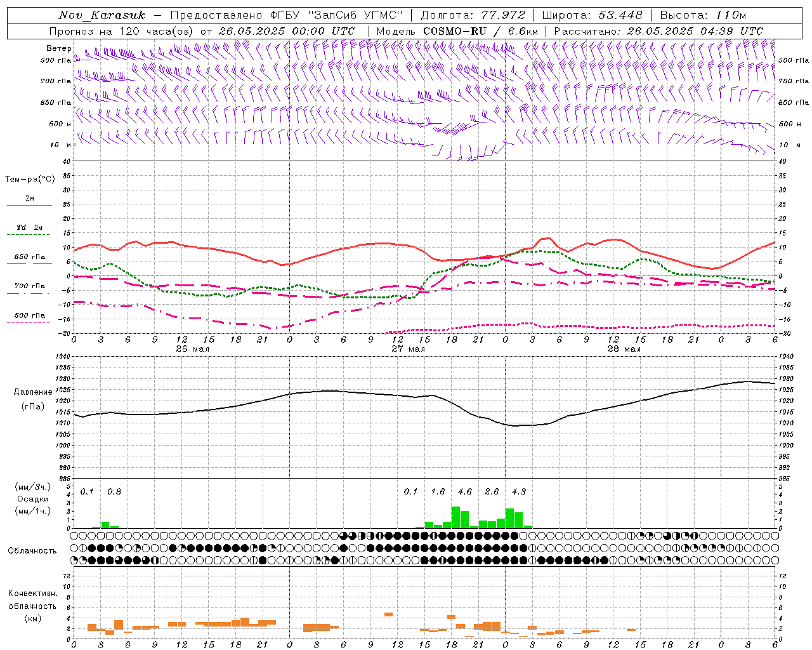The width and height of the screenshot is (812, 650).
Task: Click the 850 гПа temperature legend label
Action: coord(30,257)
